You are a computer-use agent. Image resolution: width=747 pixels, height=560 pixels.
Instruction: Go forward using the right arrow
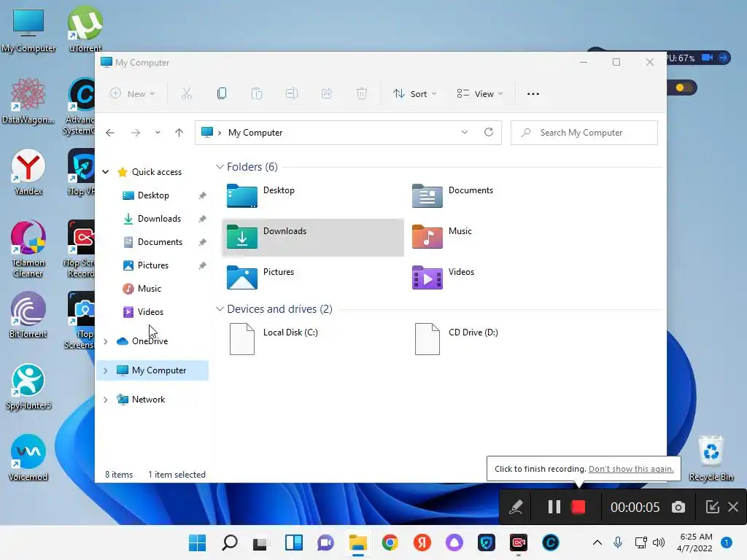136,133
